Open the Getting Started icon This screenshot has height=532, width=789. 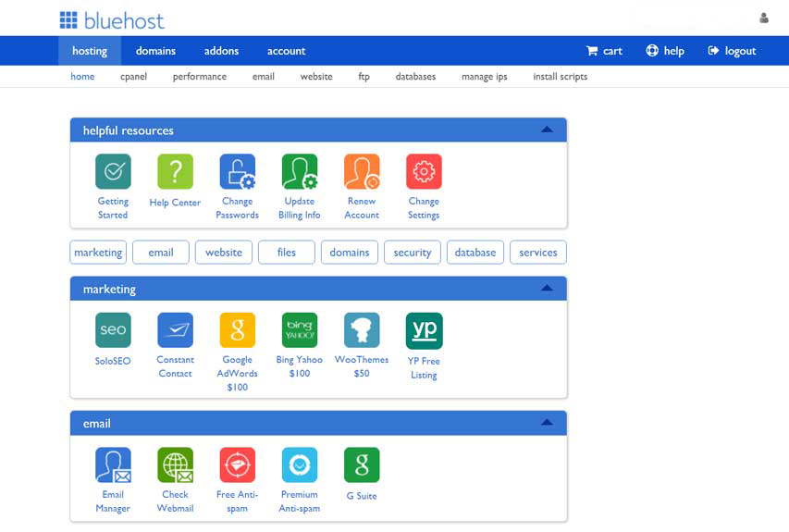(113, 172)
